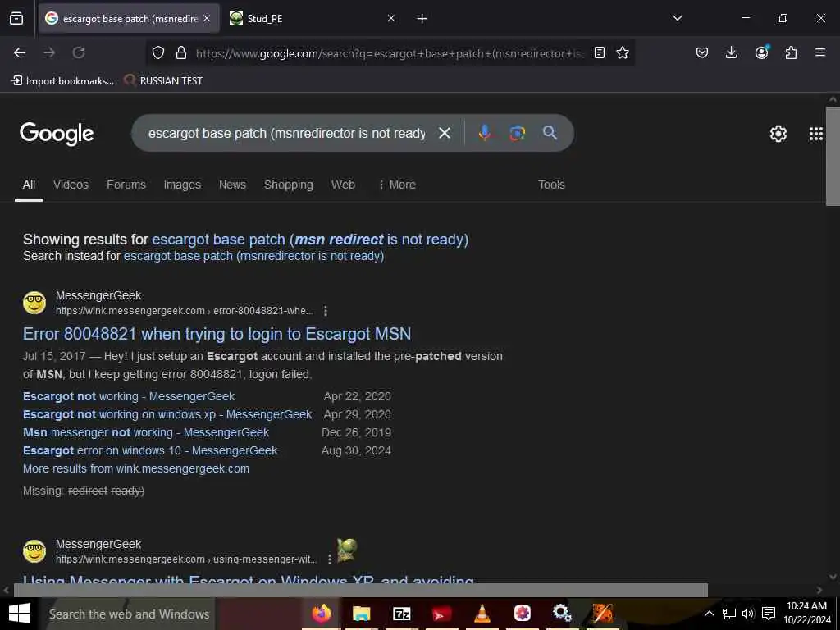The width and height of the screenshot is (840, 630).
Task: Open a new browser tab
Action: 422,19
